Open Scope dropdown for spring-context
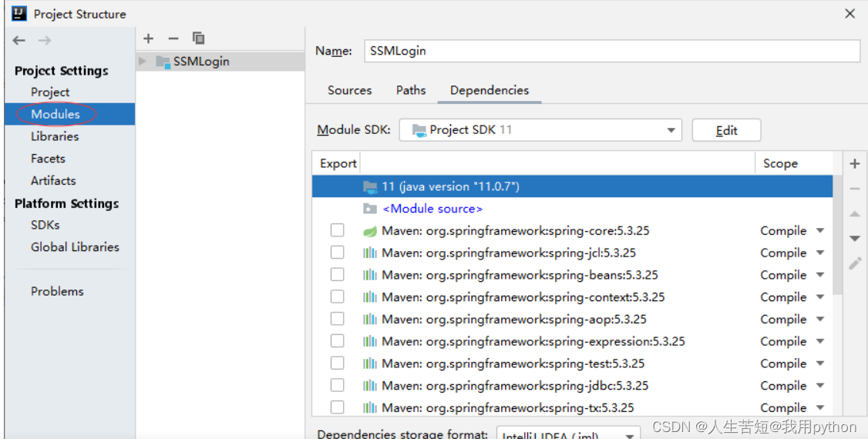868x442 pixels. [820, 297]
